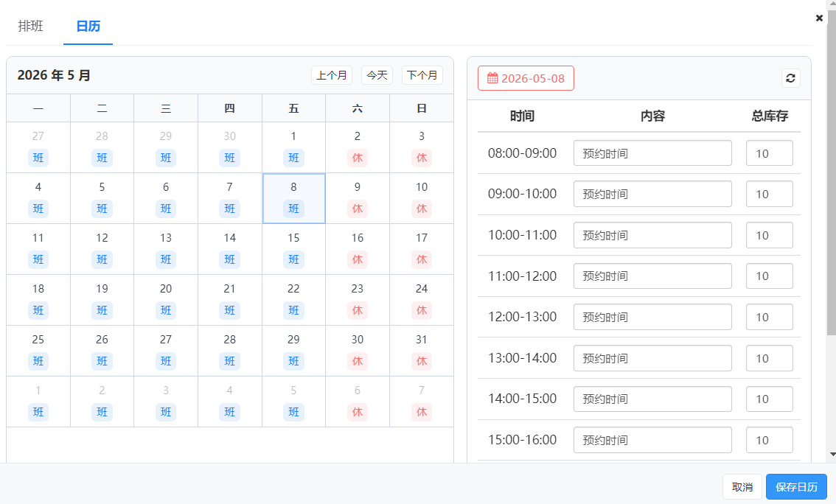Viewport: 836px width, 504px height.
Task: Click the scrollbar down arrow
Action: coord(832,455)
